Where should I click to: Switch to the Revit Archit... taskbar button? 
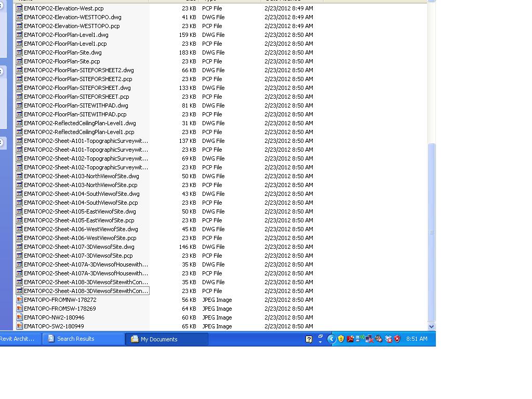point(20,339)
